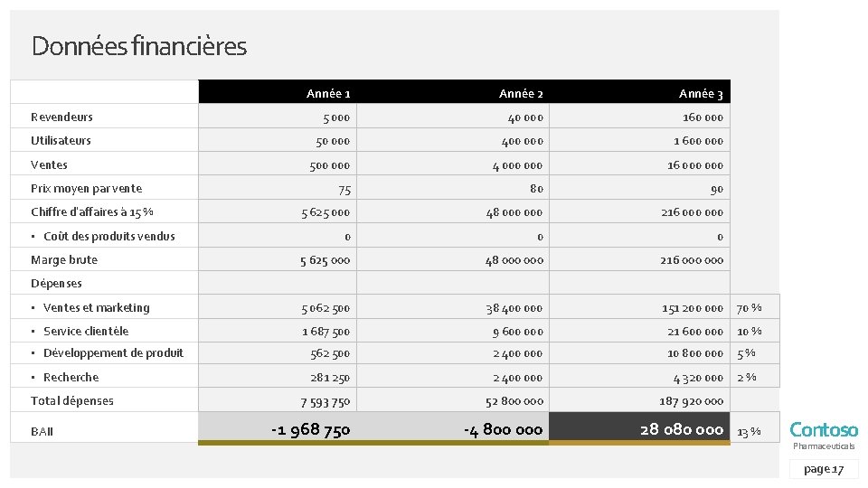The height and width of the screenshot is (488, 868).
Task: Click the BAII Année 1 value -1 968 750
Action: (x=310, y=430)
